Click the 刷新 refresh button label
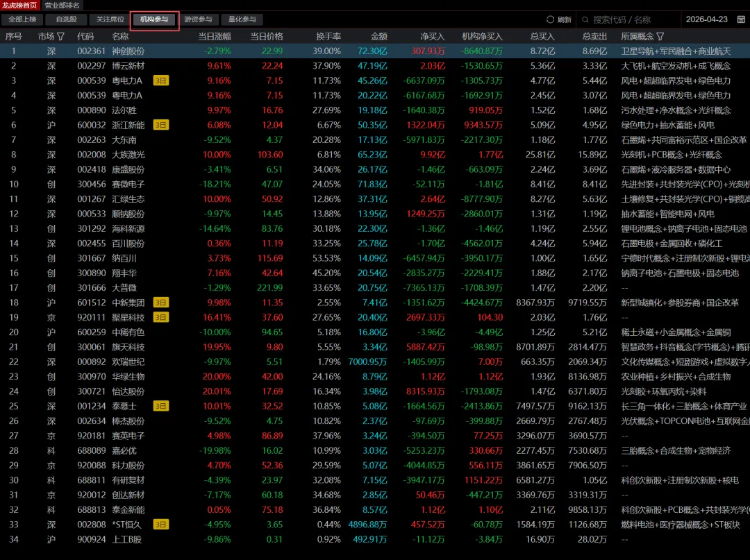Image resolution: width=750 pixels, height=560 pixels. pyautogui.click(x=565, y=19)
